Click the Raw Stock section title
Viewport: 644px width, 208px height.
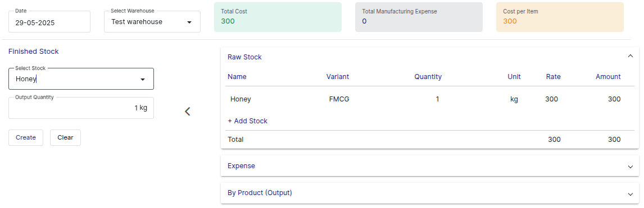click(x=244, y=57)
